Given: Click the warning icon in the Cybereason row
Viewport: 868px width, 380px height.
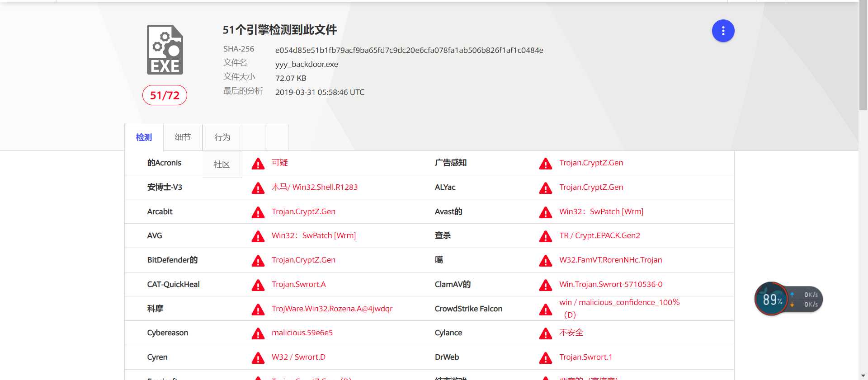Looking at the screenshot, I should (258, 333).
